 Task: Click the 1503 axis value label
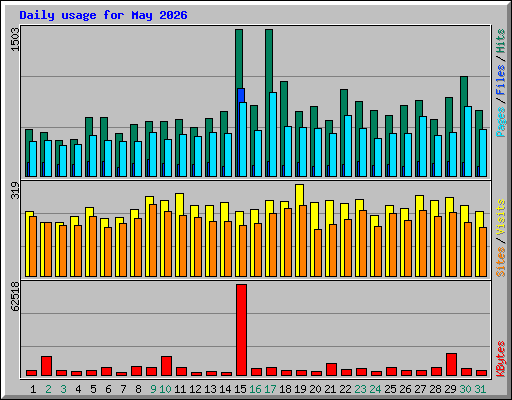(x=15, y=39)
